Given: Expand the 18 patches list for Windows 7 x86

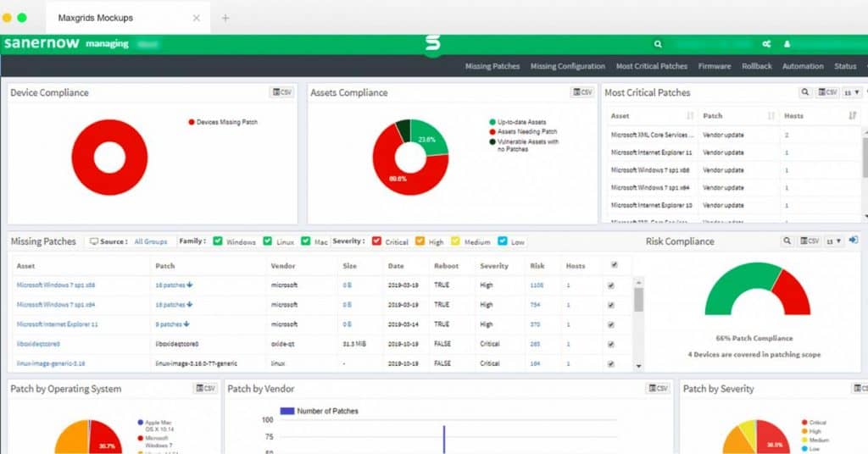Looking at the screenshot, I should click(174, 285).
